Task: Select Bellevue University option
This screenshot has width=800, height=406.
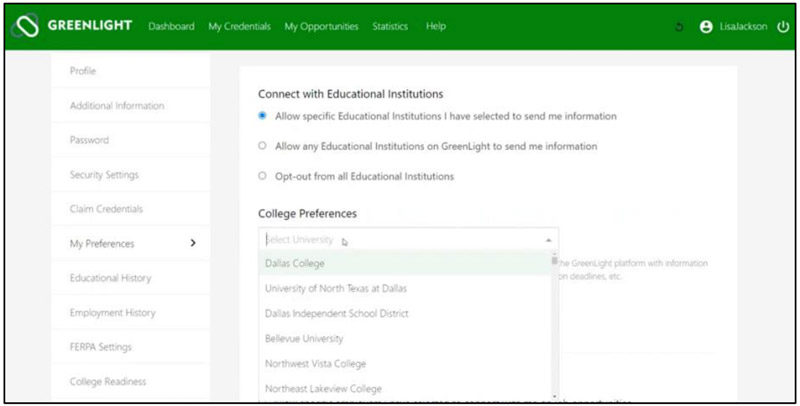Action: 304,338
